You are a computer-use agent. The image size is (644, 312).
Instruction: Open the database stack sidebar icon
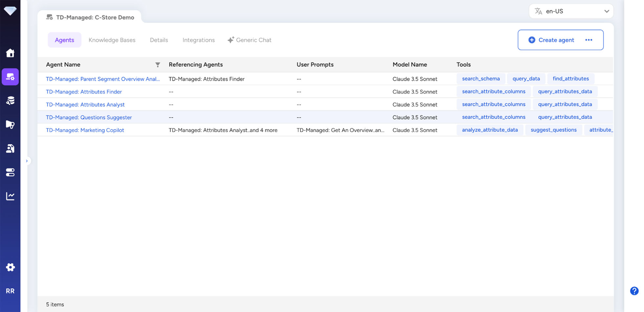click(x=10, y=100)
